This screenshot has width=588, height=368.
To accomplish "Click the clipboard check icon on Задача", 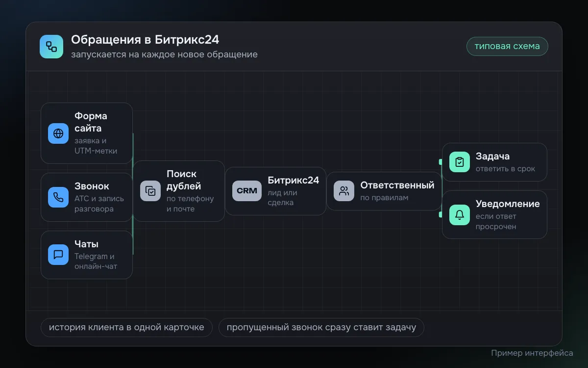I will click(x=460, y=162).
